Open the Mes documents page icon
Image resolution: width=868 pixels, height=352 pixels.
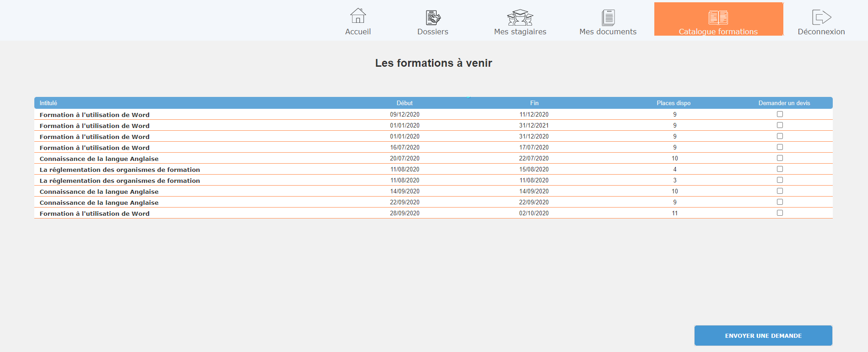[x=608, y=17]
